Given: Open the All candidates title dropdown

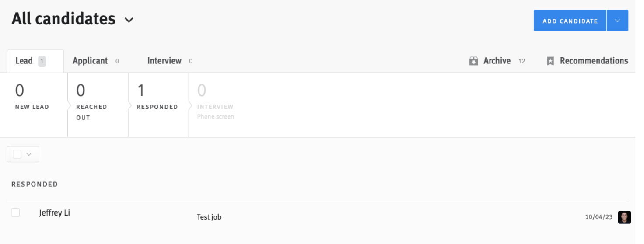Looking at the screenshot, I should 129,20.
